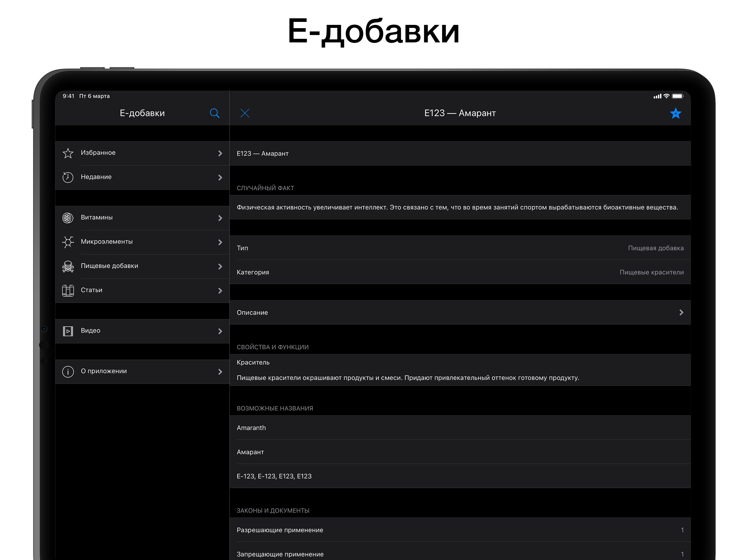Click the Недавние clock icon
Image resolution: width=747 pixels, height=560 pixels.
point(68,177)
